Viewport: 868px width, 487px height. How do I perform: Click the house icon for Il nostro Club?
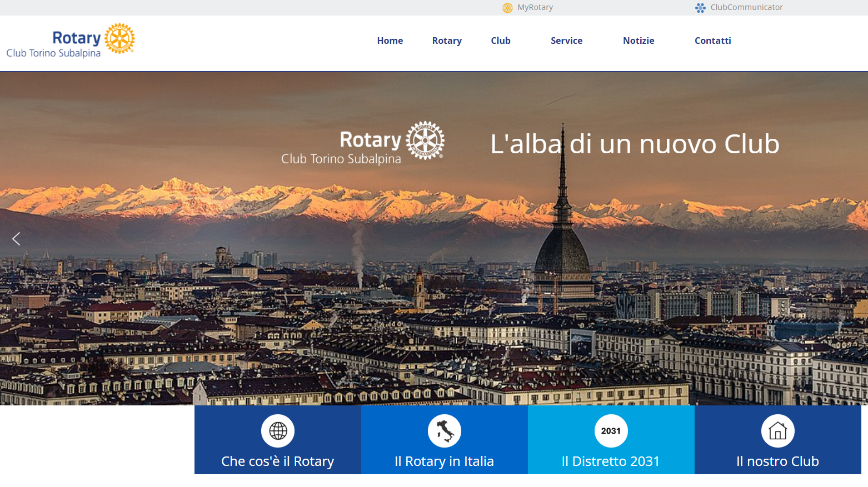[777, 431]
